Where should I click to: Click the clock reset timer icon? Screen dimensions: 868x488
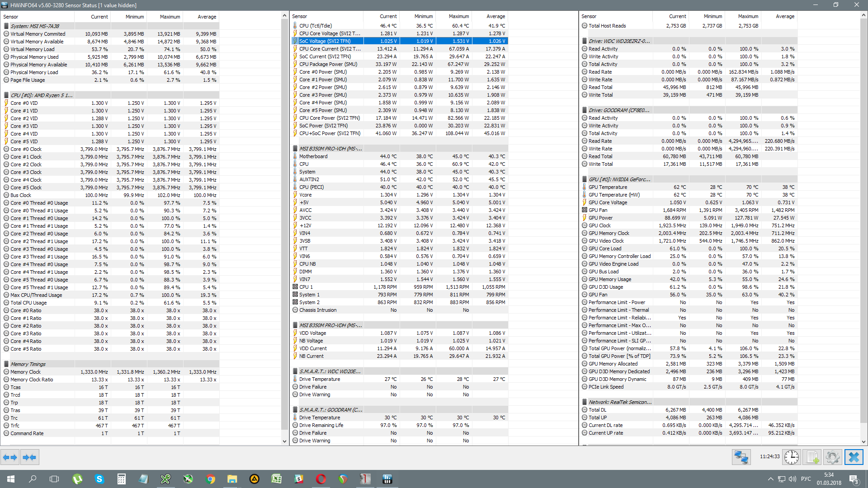[x=791, y=457]
